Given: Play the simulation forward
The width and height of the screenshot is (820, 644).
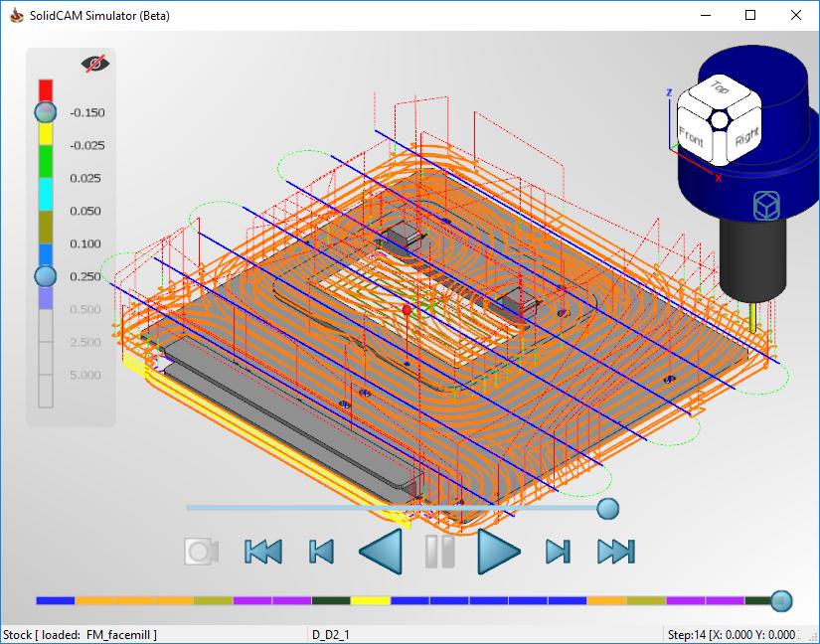Looking at the screenshot, I should pos(499,552).
